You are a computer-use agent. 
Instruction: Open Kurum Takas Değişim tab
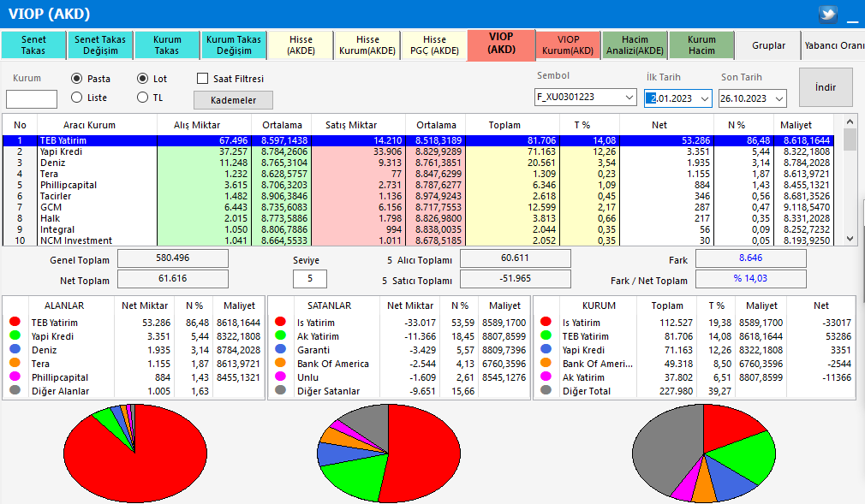click(233, 45)
